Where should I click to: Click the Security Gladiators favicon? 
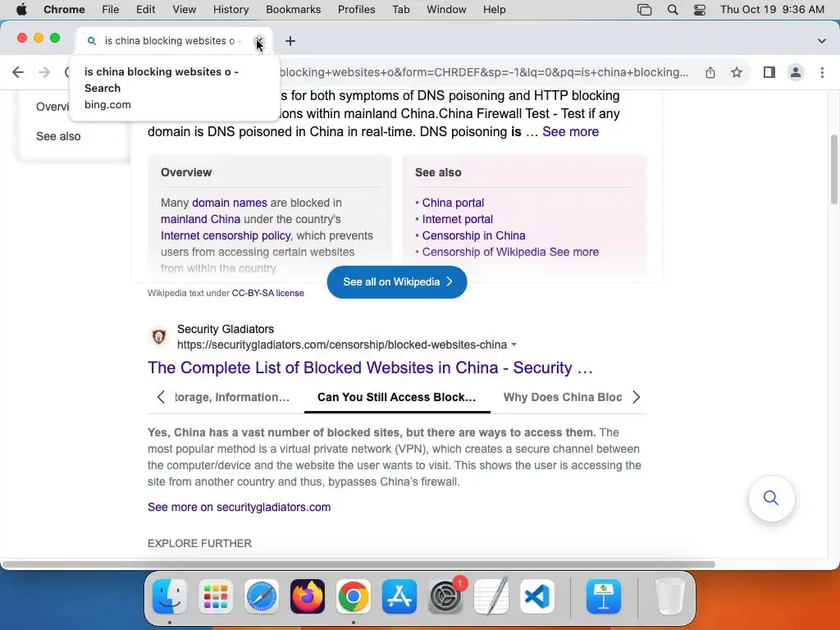pos(159,337)
